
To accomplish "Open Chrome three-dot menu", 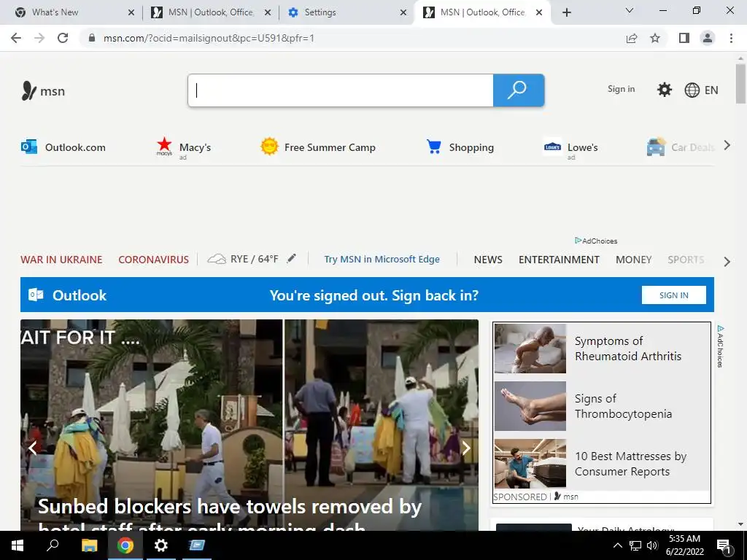I will [731, 38].
